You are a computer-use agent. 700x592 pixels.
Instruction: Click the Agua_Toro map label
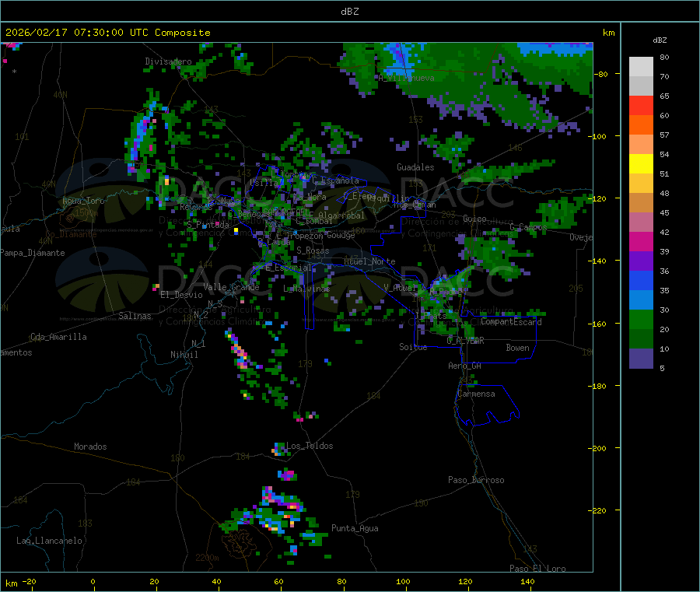click(83, 201)
